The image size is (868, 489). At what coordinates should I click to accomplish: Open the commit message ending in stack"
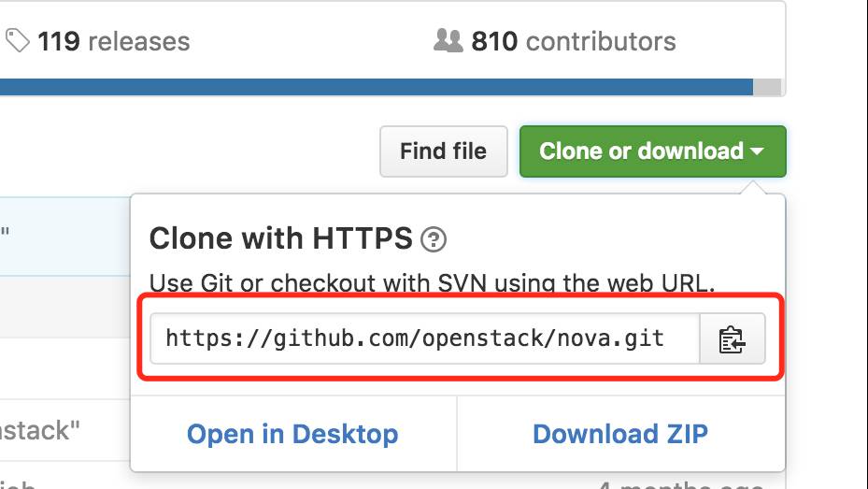40,431
